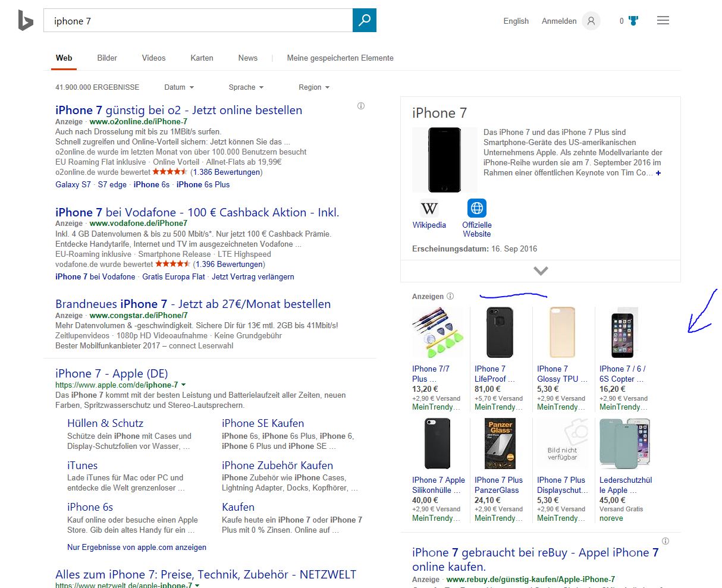
Task: Open iPhone 7 Apple Silikonhülle thumbnail
Action: click(437, 444)
